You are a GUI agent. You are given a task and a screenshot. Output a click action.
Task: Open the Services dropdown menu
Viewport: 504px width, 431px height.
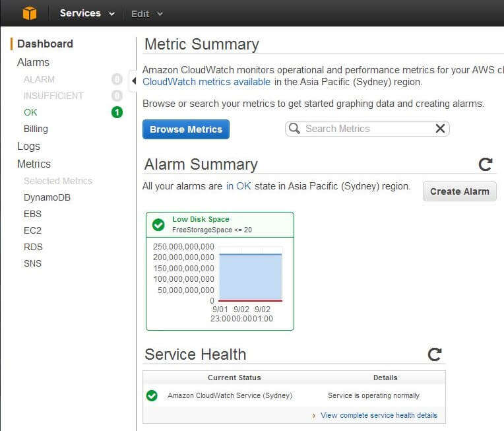click(x=87, y=13)
